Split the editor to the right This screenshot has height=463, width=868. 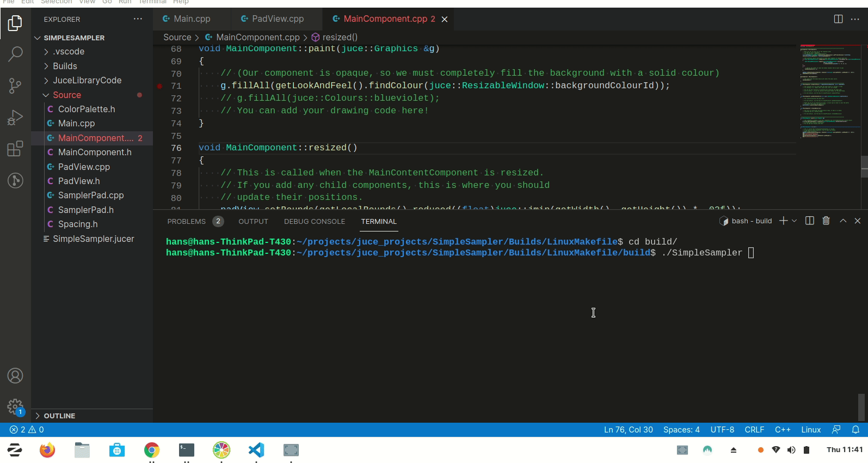838,19
